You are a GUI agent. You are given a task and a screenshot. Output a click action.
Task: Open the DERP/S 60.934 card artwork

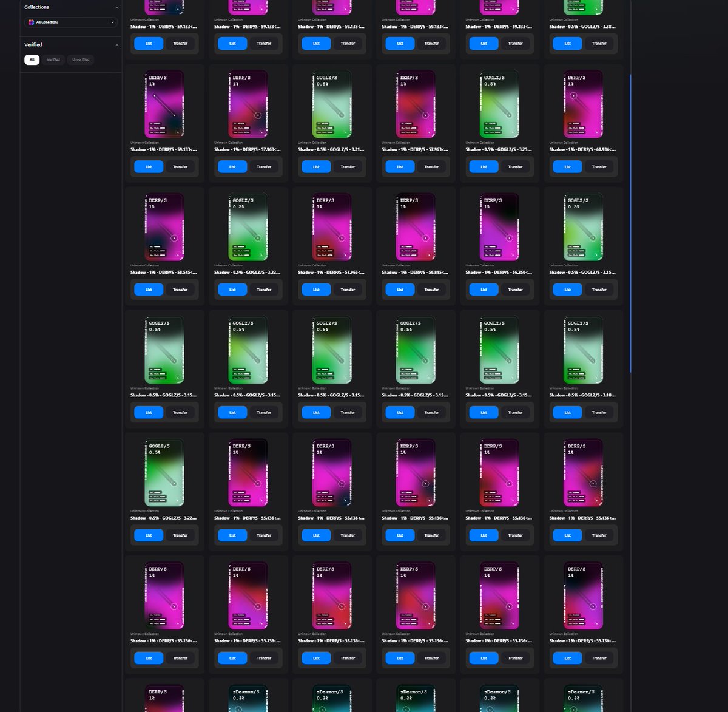point(583,104)
